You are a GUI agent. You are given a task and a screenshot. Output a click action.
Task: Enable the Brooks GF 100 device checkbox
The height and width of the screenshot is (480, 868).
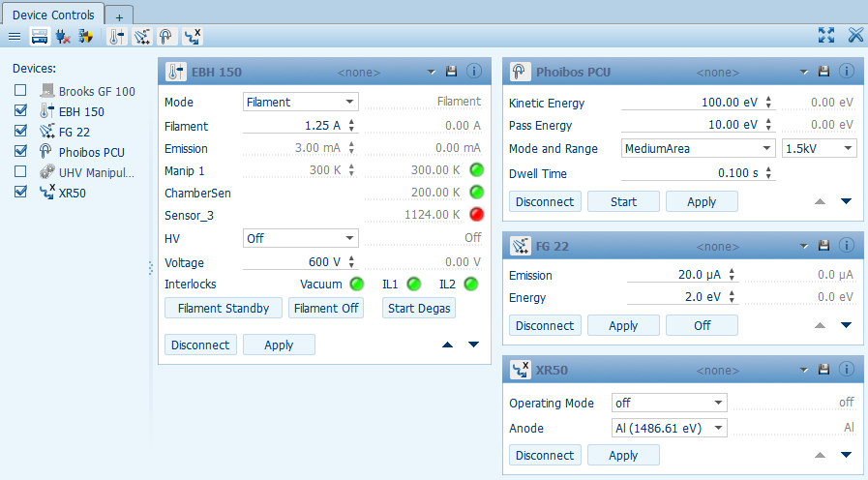tap(20, 91)
